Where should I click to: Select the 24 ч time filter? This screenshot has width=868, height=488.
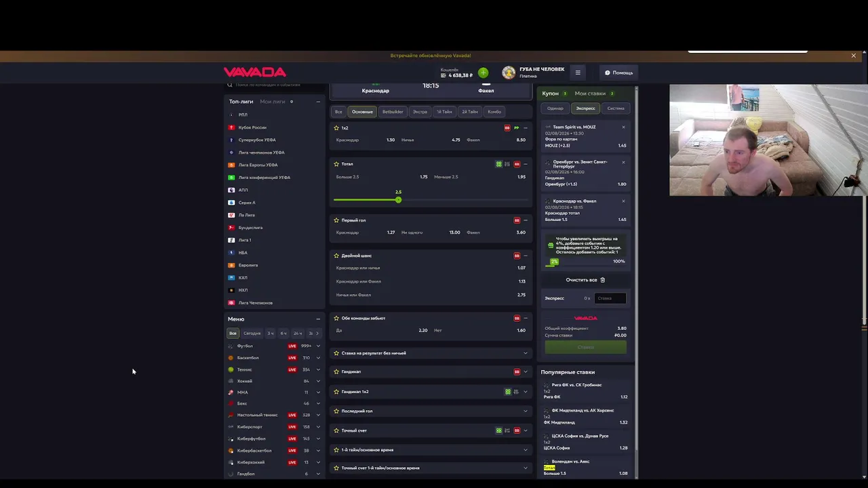(x=298, y=333)
